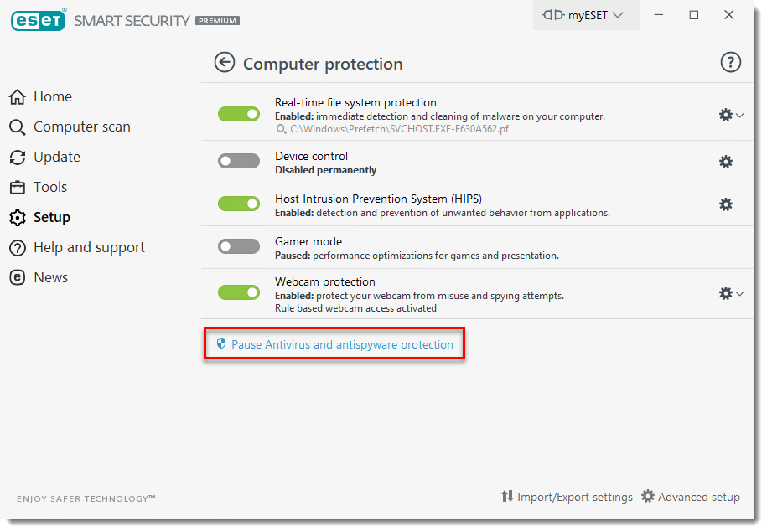Open the Home section icon
Viewport: 767px width, 532px height.
click(17, 96)
